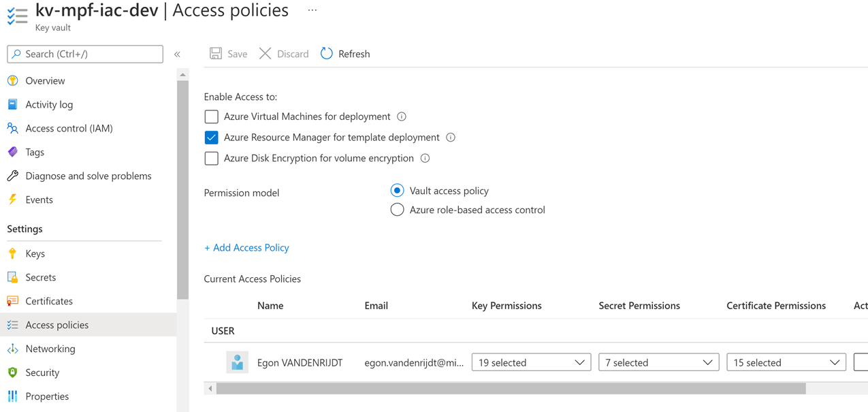868x412 pixels.
Task: Click the Refresh icon in toolbar
Action: [x=327, y=54]
